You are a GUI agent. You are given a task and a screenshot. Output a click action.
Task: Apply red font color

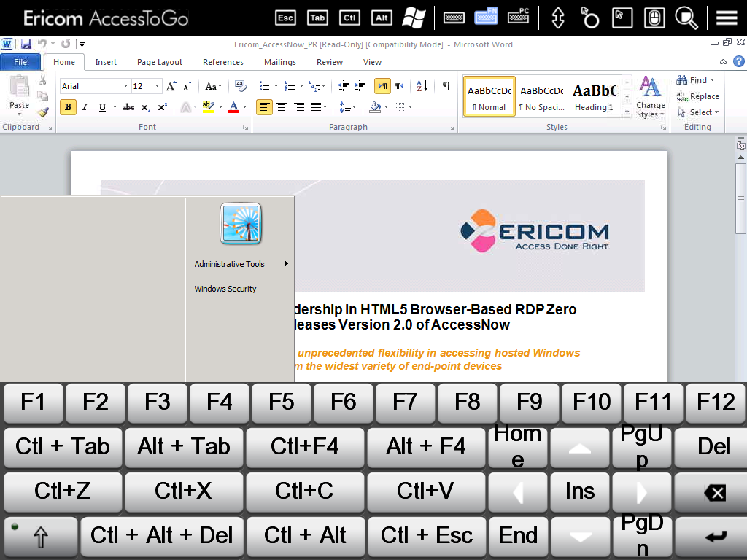click(233, 107)
